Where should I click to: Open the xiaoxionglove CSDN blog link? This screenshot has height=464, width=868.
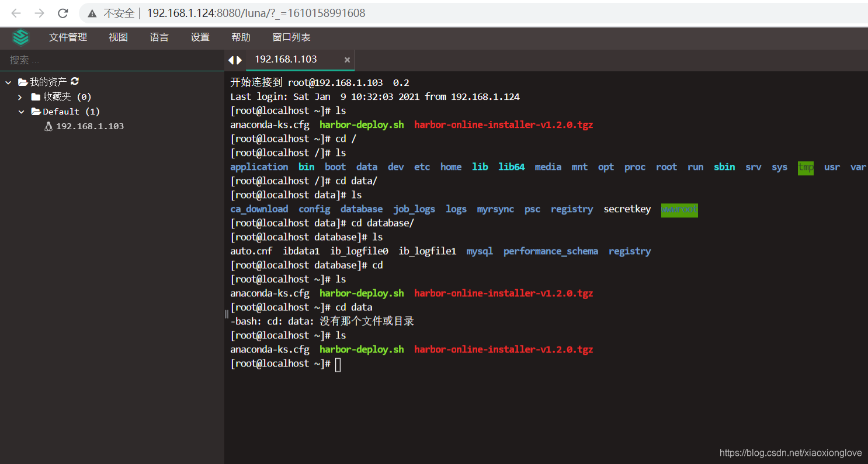click(790, 452)
